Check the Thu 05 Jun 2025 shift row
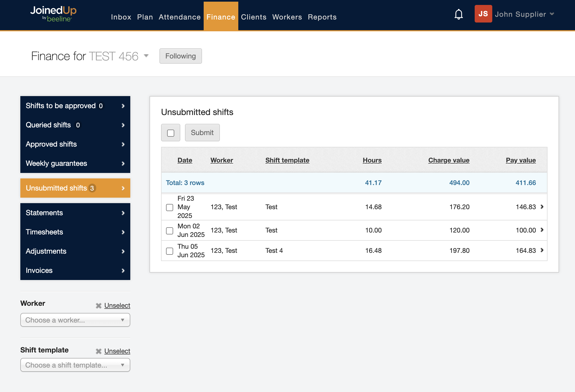Viewport: 575px width, 392px height. pos(170,251)
